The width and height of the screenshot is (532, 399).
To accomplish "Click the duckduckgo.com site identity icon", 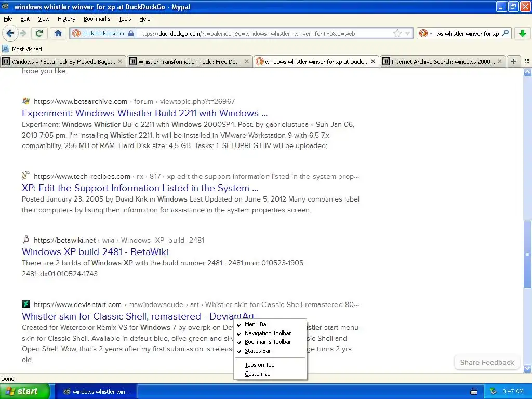I will click(76, 33).
